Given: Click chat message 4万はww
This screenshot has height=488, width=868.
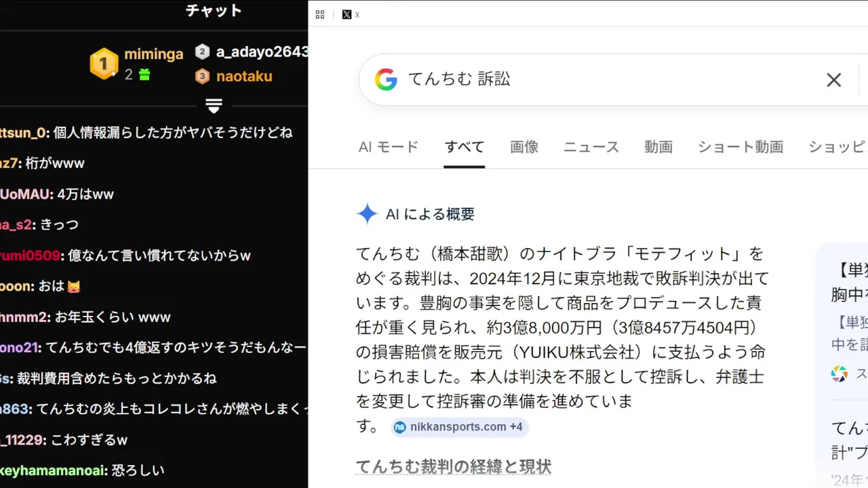Looking at the screenshot, I should (x=85, y=195).
